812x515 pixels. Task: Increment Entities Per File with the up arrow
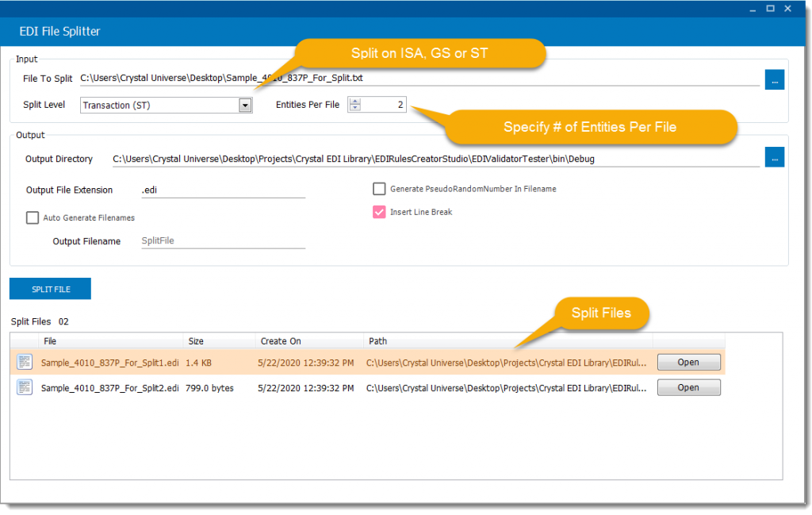(x=354, y=99)
